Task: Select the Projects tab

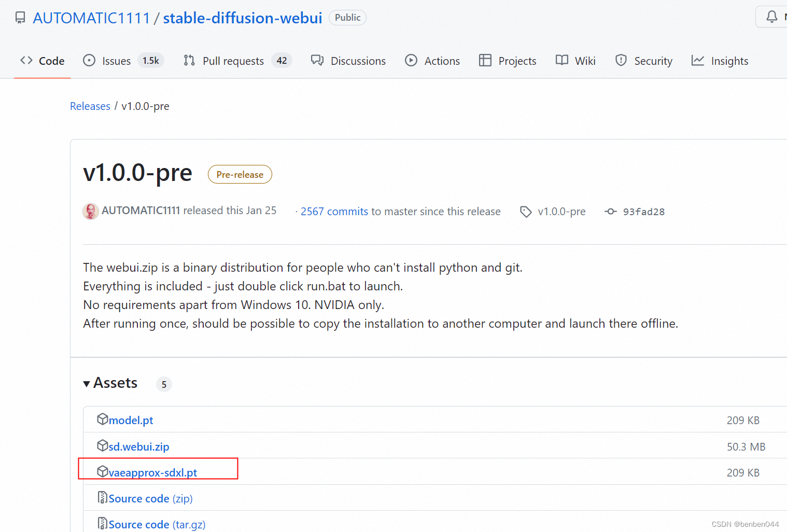Action: tap(508, 61)
